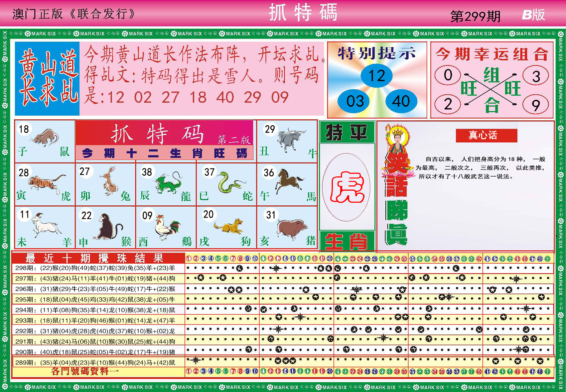Click the monkey illustration in the 申猴 cell
Screen dimensions: 566x392
point(107,227)
